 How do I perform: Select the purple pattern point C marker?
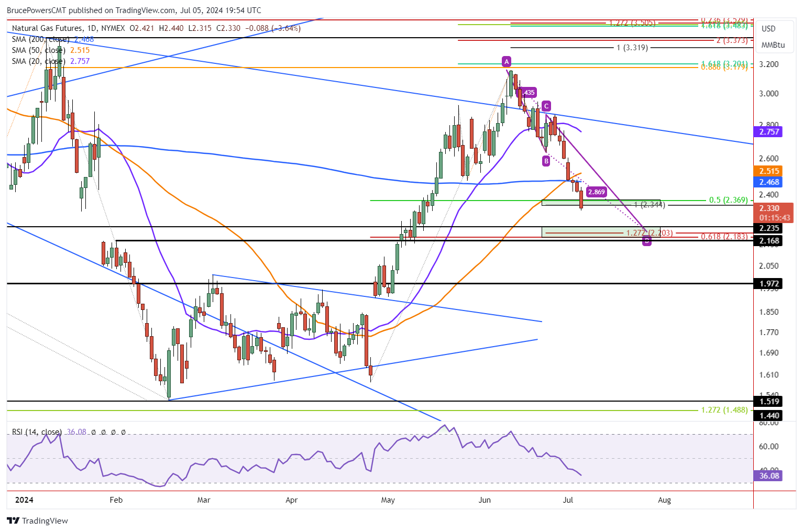click(546, 105)
